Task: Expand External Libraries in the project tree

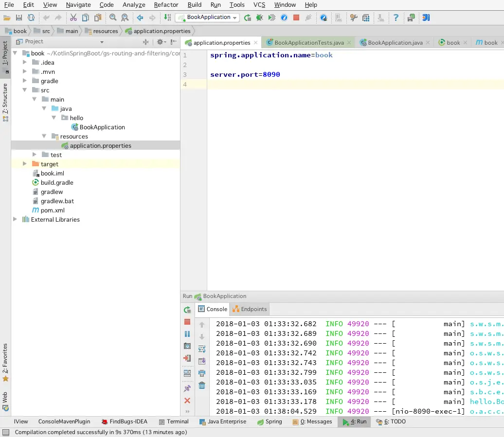Action: [x=15, y=220]
